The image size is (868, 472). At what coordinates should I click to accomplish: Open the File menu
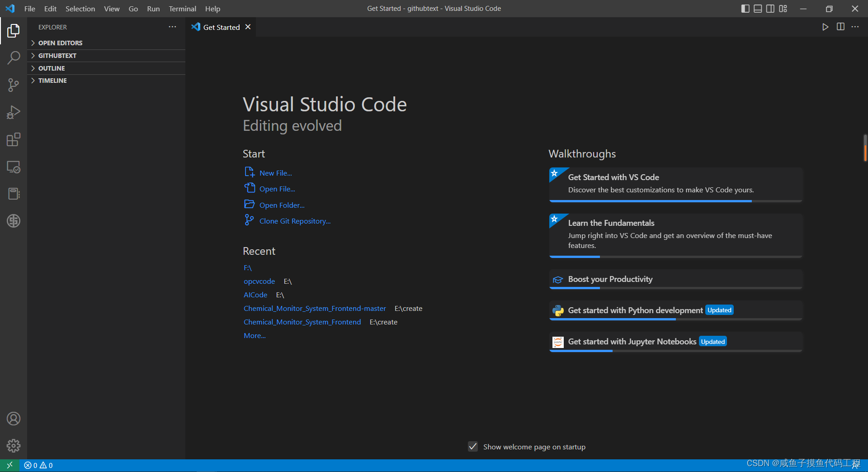coord(30,9)
